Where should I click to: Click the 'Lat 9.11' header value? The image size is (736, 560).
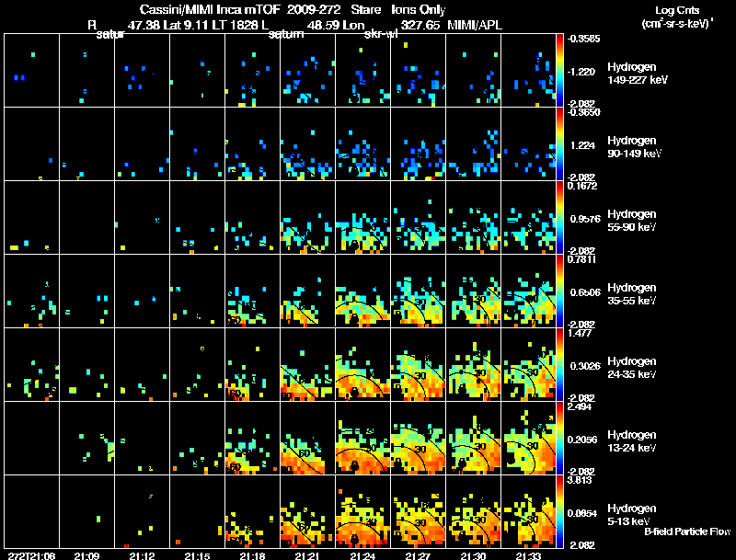186,25
